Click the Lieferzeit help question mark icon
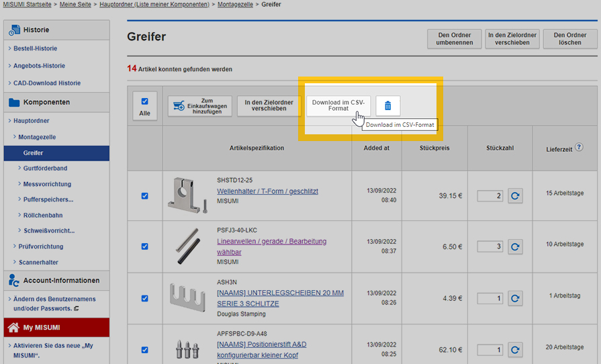The height and width of the screenshot is (364, 601). pyautogui.click(x=579, y=147)
